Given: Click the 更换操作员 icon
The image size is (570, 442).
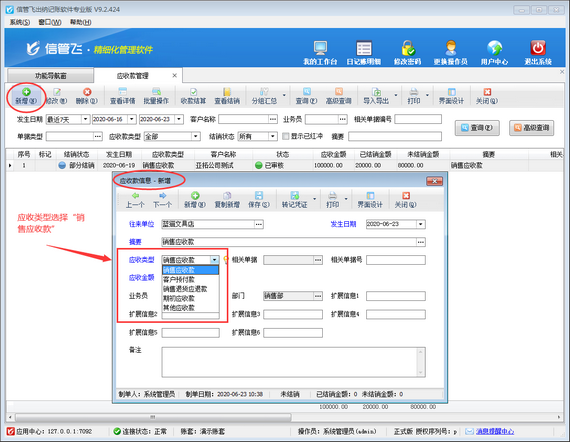Looking at the screenshot, I should (x=450, y=53).
